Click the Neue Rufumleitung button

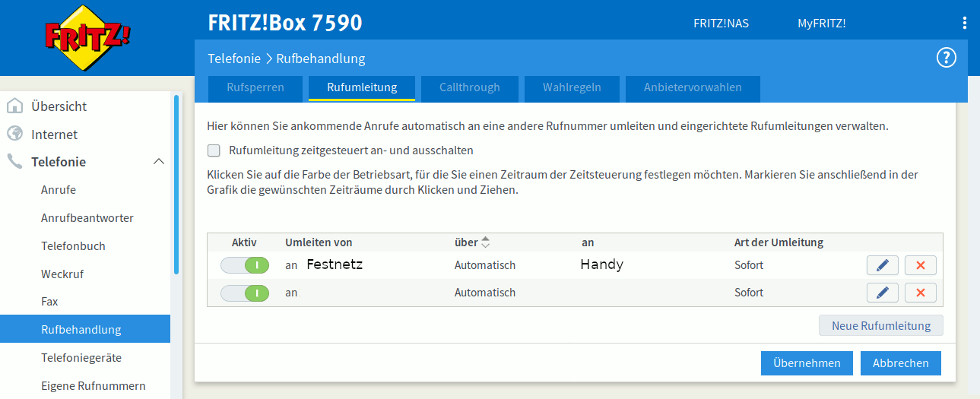click(881, 325)
